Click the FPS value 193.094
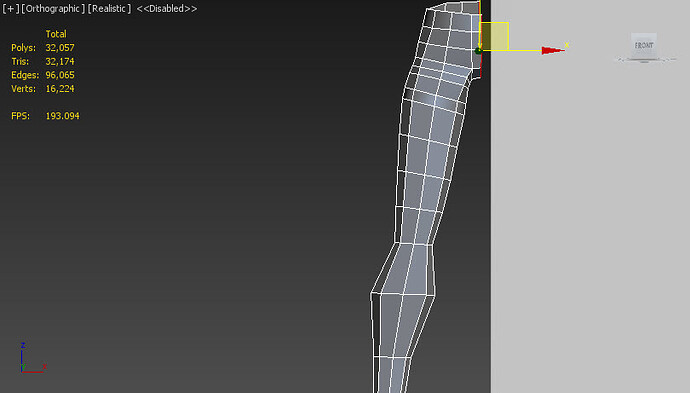 [62, 116]
